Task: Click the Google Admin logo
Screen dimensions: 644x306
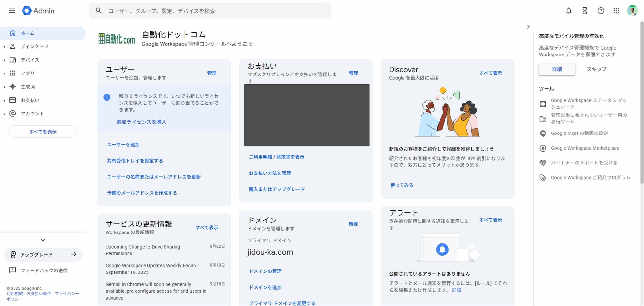Action: (38, 11)
